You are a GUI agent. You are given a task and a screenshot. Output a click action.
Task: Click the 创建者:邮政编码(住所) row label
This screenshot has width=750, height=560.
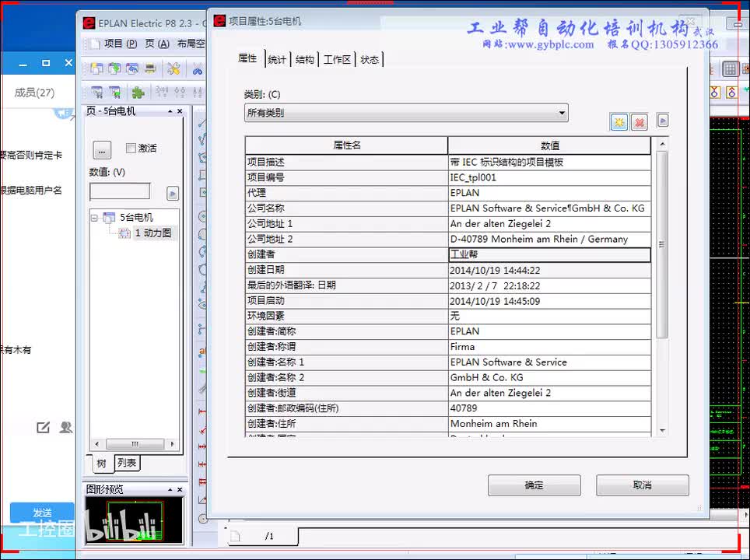(293, 408)
